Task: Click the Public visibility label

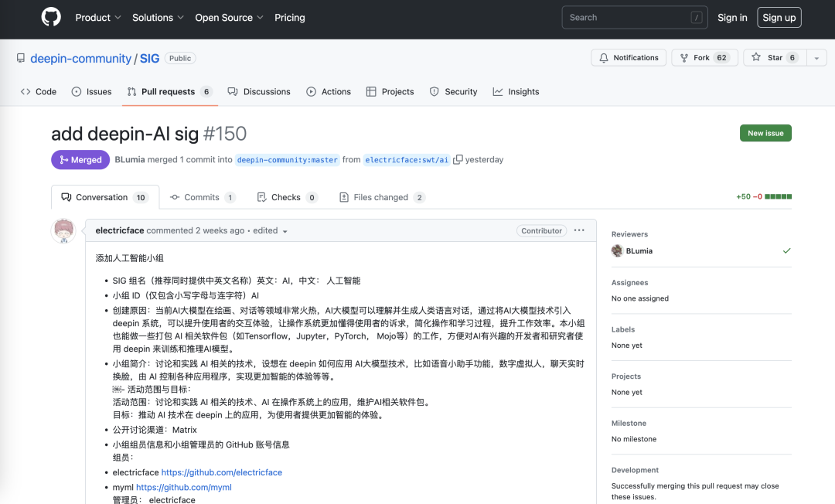Action: pos(180,58)
